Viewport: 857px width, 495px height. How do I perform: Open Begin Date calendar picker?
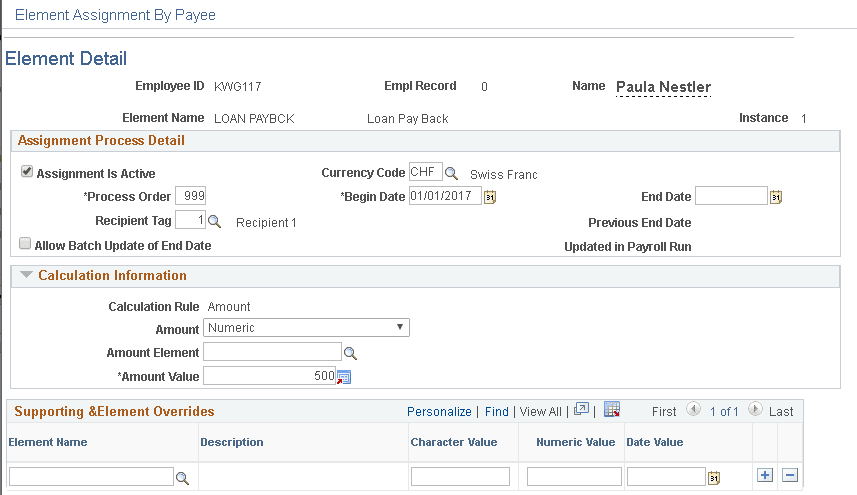[490, 197]
